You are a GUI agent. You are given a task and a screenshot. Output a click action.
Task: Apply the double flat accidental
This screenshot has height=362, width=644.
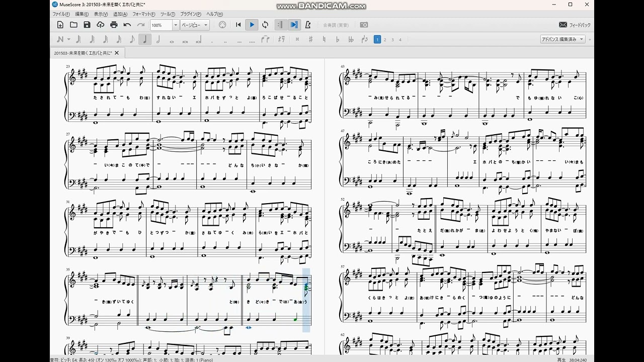tap(351, 39)
